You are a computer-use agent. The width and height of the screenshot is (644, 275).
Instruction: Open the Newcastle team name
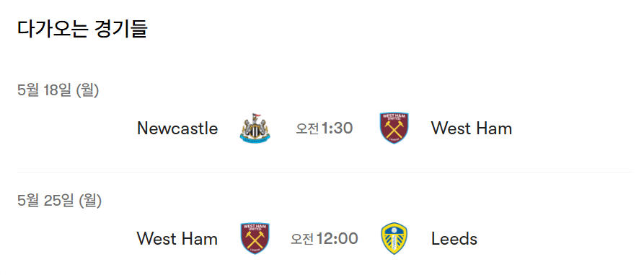click(x=177, y=128)
